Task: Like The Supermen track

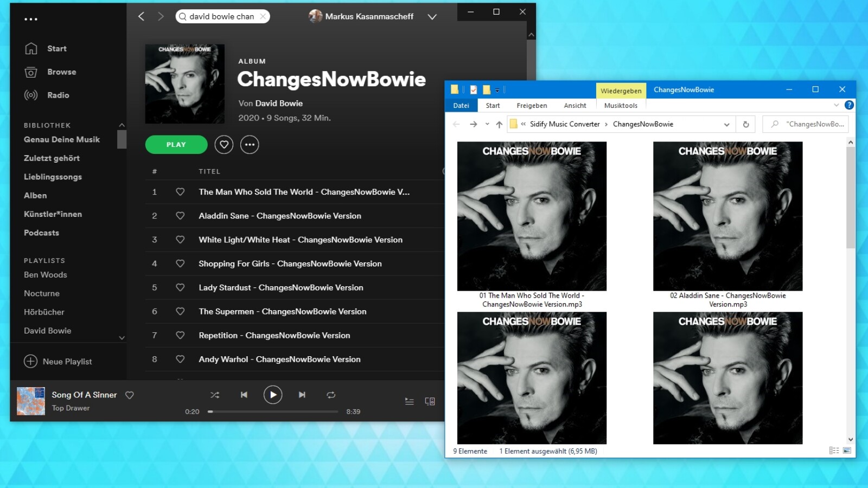Action: coord(180,311)
